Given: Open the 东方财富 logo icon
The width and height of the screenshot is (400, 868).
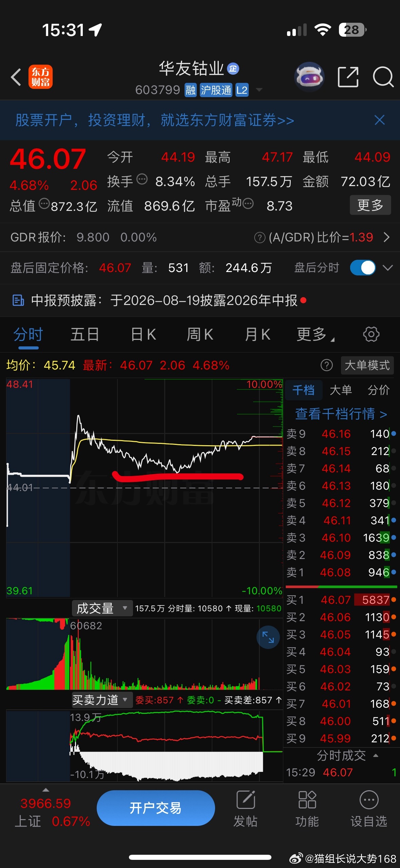Looking at the screenshot, I should point(40,77).
